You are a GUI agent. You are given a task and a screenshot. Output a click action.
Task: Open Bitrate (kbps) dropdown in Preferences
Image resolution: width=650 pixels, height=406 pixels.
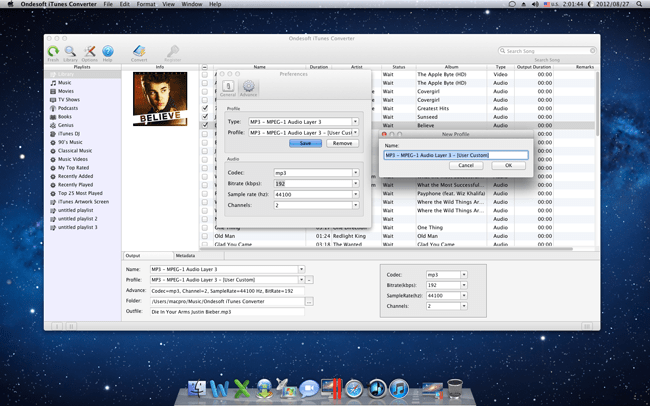coord(355,183)
